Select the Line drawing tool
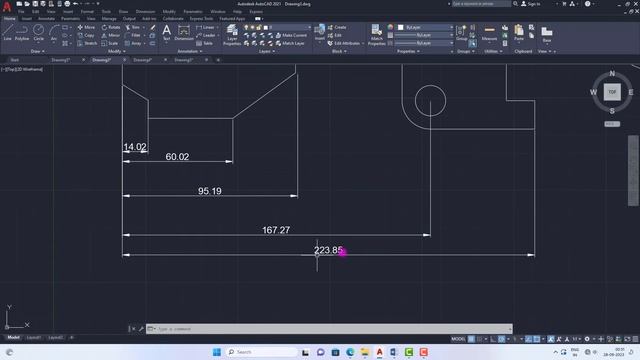 point(7,32)
